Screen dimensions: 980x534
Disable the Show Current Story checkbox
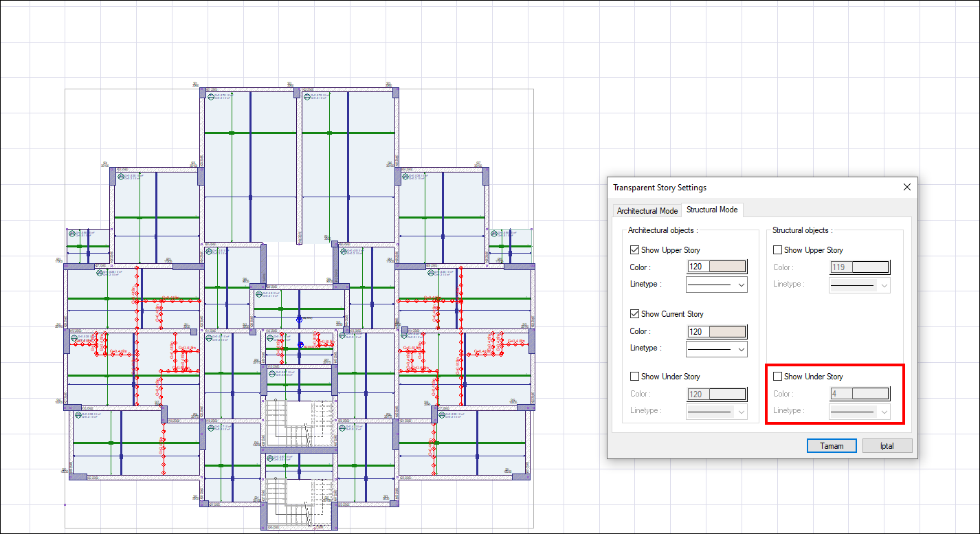(635, 314)
